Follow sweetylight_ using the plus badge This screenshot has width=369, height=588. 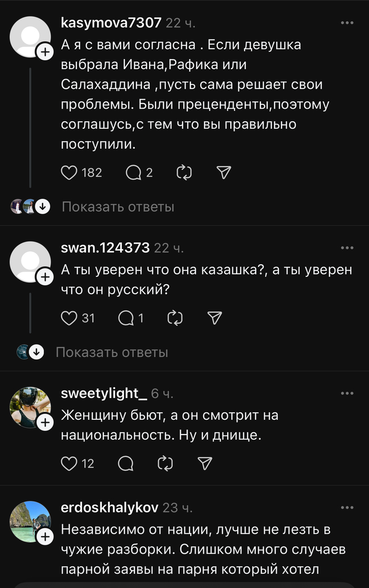[x=45, y=422]
